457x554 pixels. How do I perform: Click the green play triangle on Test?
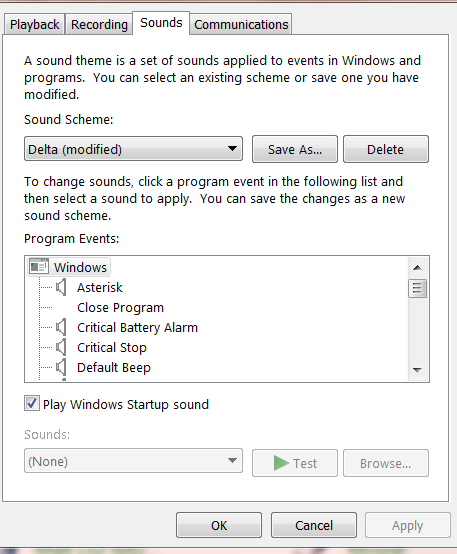281,463
